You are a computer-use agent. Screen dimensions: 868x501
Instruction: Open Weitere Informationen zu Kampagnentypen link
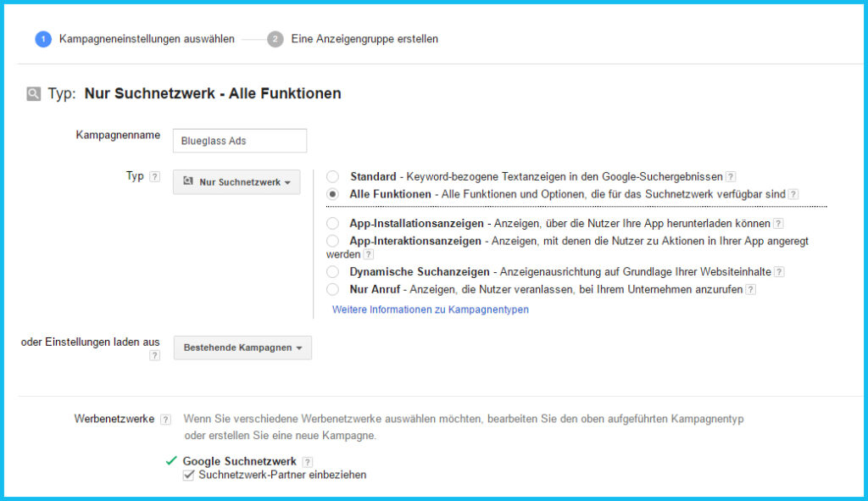[x=430, y=310]
